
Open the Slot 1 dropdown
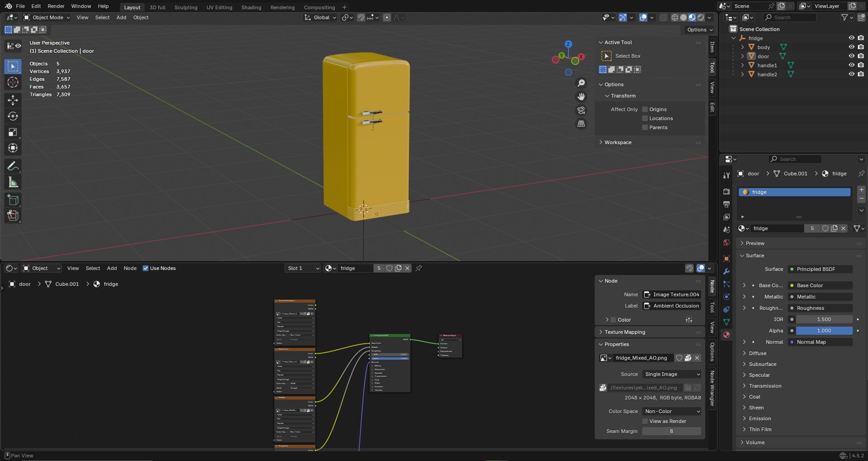point(303,268)
